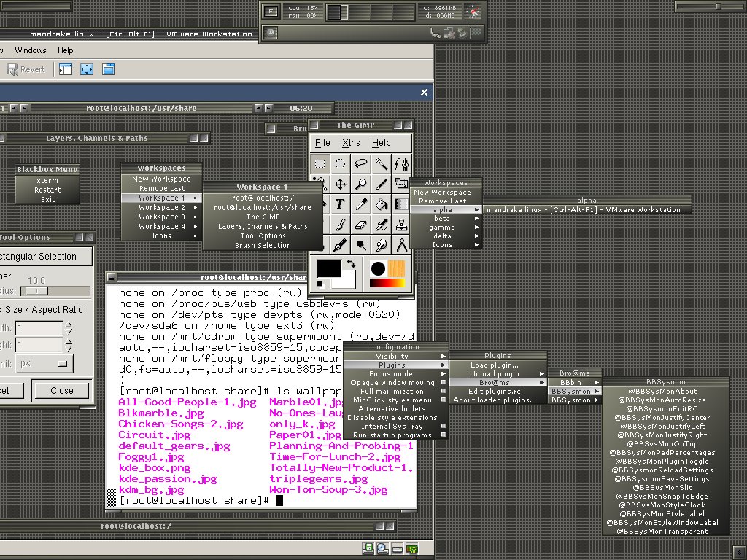Open the VMware Windows menu
This screenshot has width=747, height=560.
31,50
